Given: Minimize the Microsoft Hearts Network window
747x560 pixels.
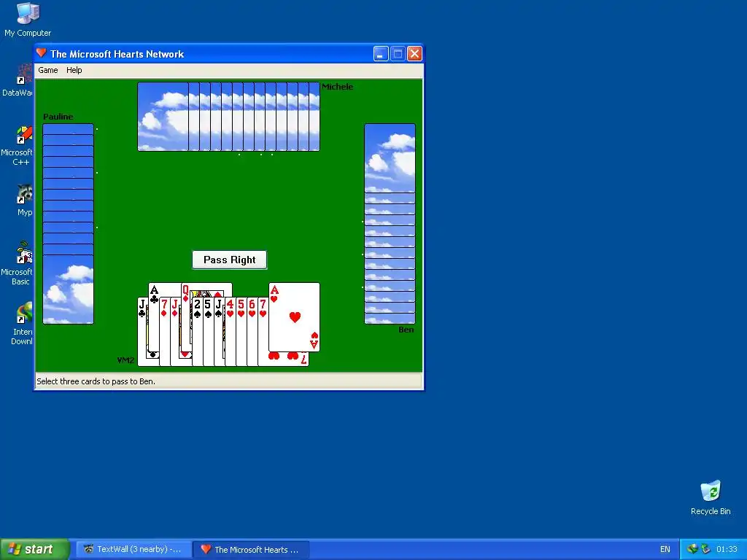Looking at the screenshot, I should (381, 54).
